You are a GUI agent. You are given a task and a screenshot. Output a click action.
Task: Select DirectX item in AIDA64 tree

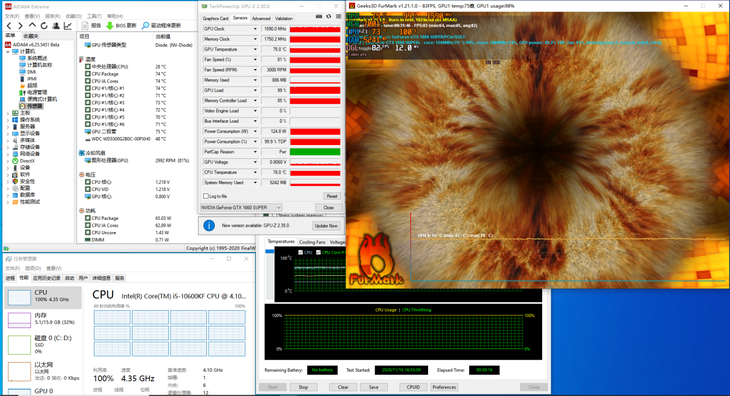[23, 161]
